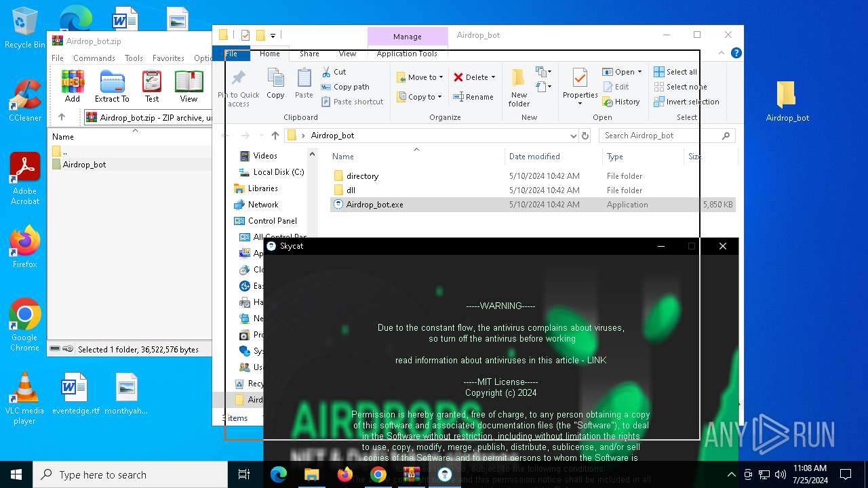Screen dimensions: 868x488
Task: Open the Favorites menu in WinRAR
Action: 168,58
